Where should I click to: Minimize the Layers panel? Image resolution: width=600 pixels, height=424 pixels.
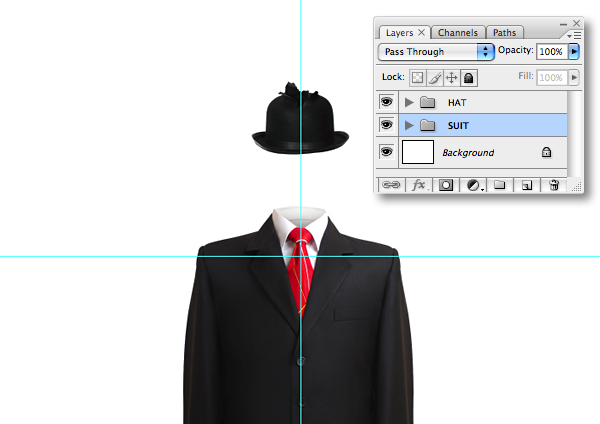(563, 24)
